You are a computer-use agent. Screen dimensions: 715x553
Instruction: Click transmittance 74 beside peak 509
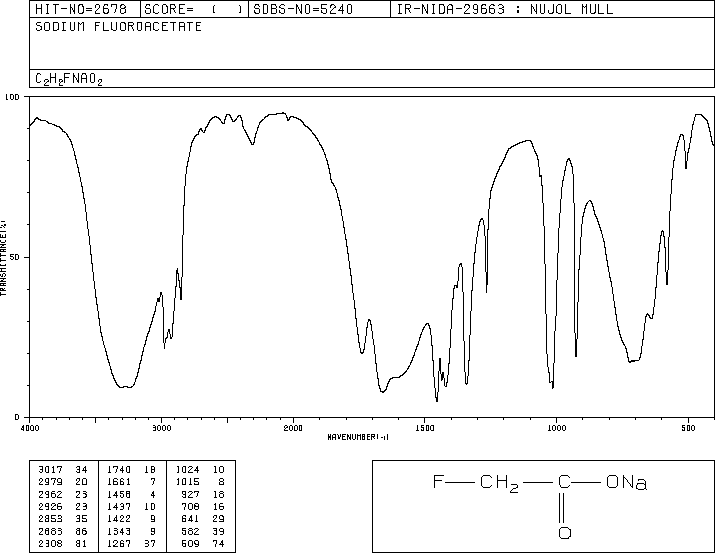click(x=219, y=543)
